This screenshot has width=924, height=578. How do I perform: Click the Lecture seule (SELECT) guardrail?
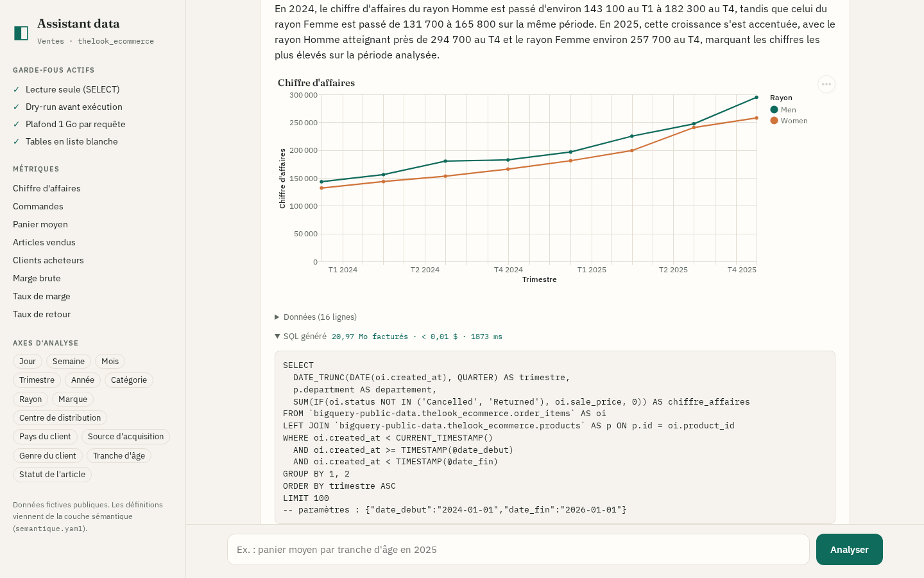tap(73, 89)
